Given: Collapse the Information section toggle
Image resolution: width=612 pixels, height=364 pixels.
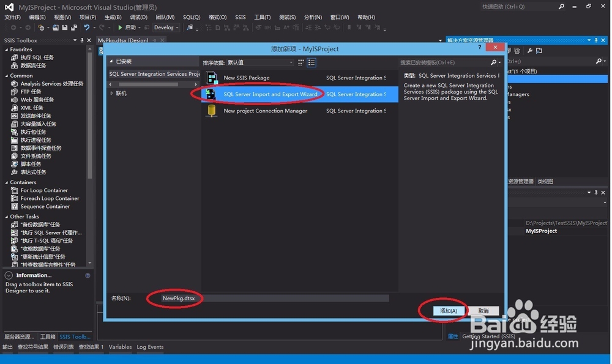Looking at the screenshot, I should click(9, 275).
